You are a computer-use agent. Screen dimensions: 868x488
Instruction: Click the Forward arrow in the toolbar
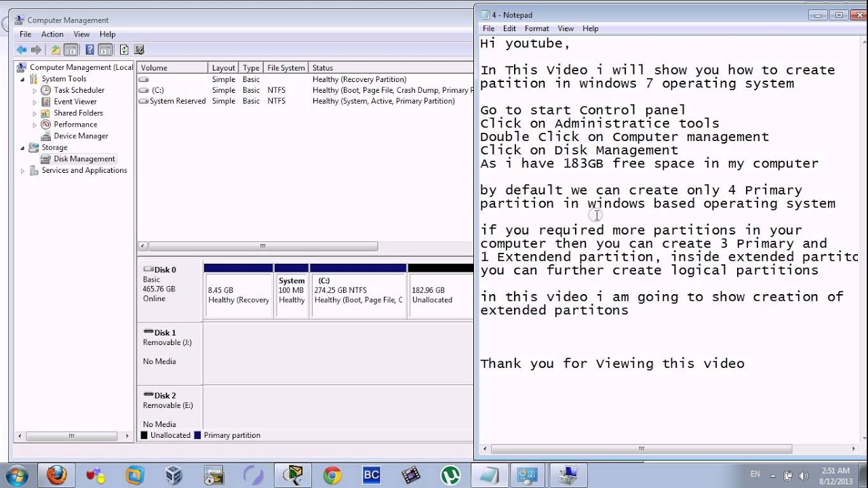(x=37, y=49)
